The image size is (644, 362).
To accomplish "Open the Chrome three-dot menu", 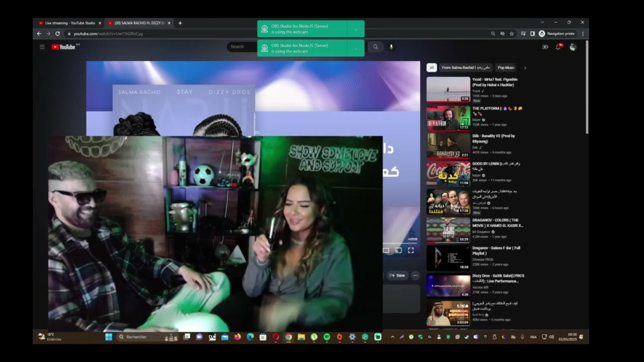I will (583, 34).
